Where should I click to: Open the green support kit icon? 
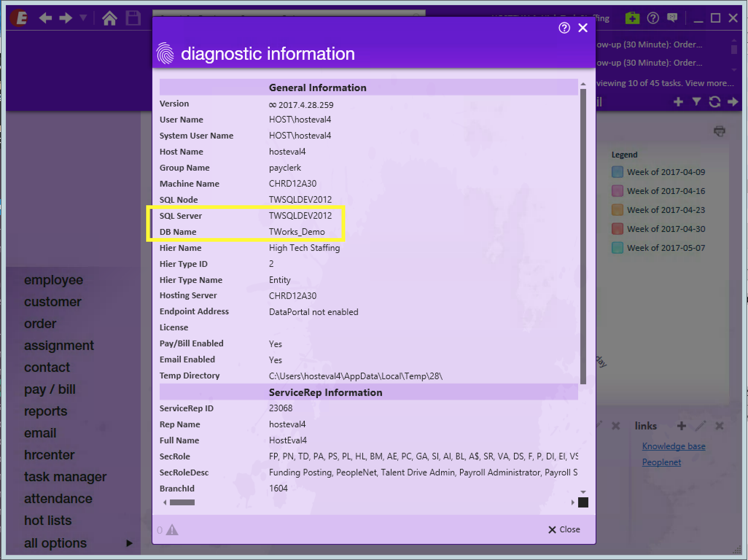pos(632,17)
